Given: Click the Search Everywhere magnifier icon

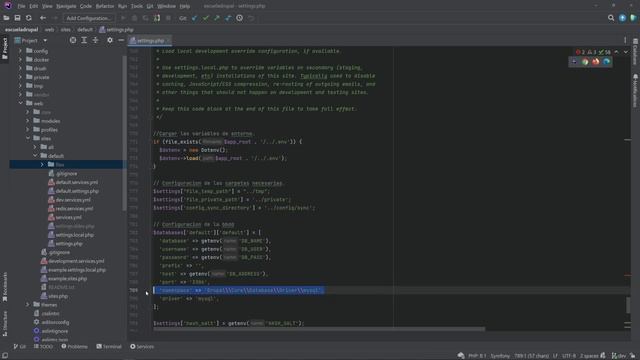Looking at the screenshot, I should coord(611,18).
